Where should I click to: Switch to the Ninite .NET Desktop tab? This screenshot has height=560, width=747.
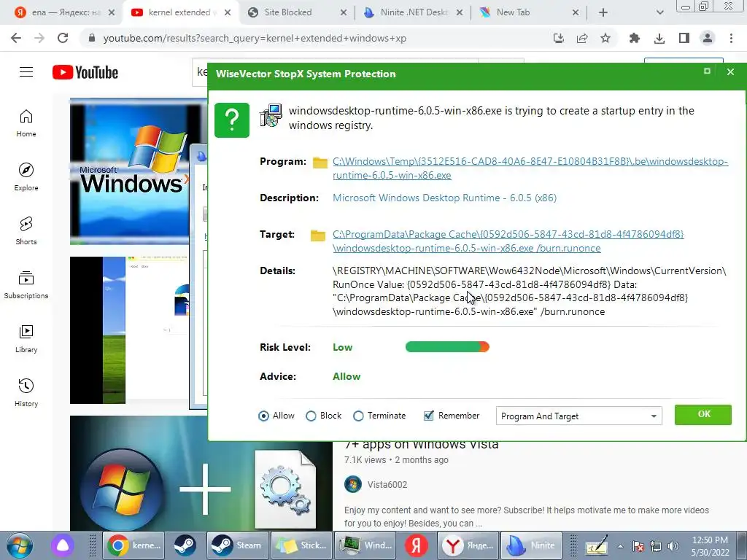[x=413, y=12]
